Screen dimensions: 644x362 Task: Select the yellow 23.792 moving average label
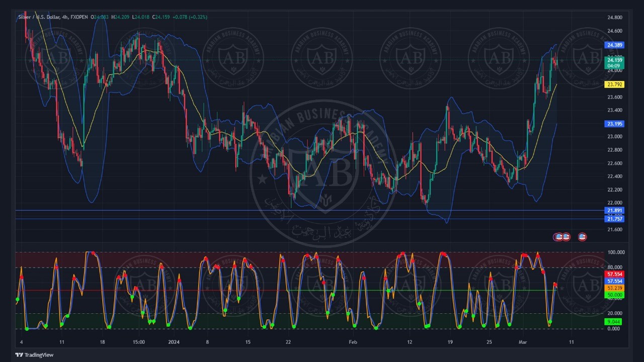point(615,84)
